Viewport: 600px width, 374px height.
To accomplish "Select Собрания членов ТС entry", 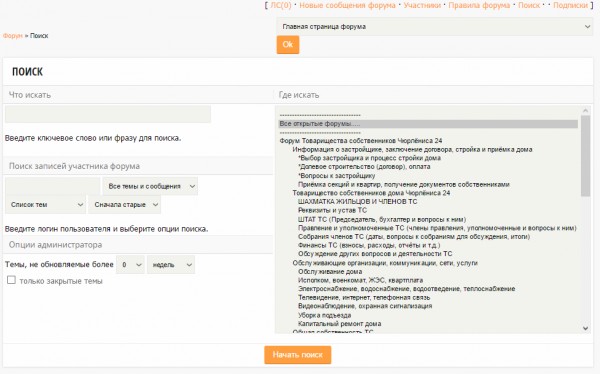I will click(414, 237).
